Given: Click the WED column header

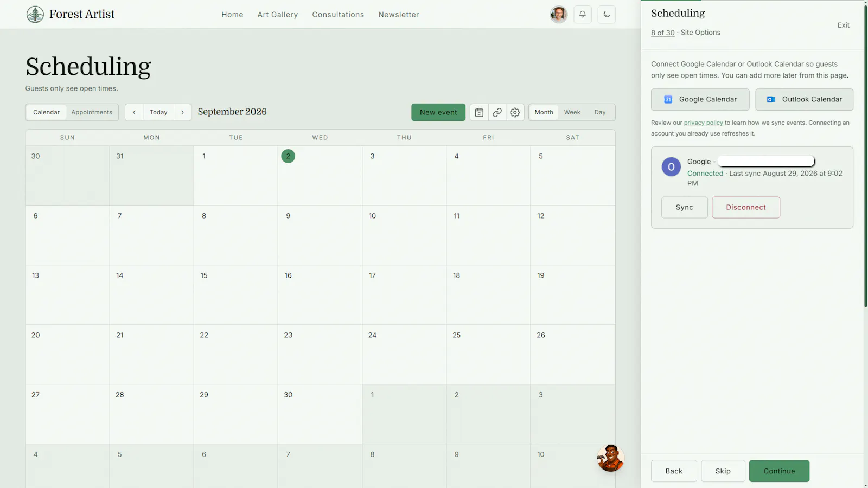Looking at the screenshot, I should [x=320, y=138].
